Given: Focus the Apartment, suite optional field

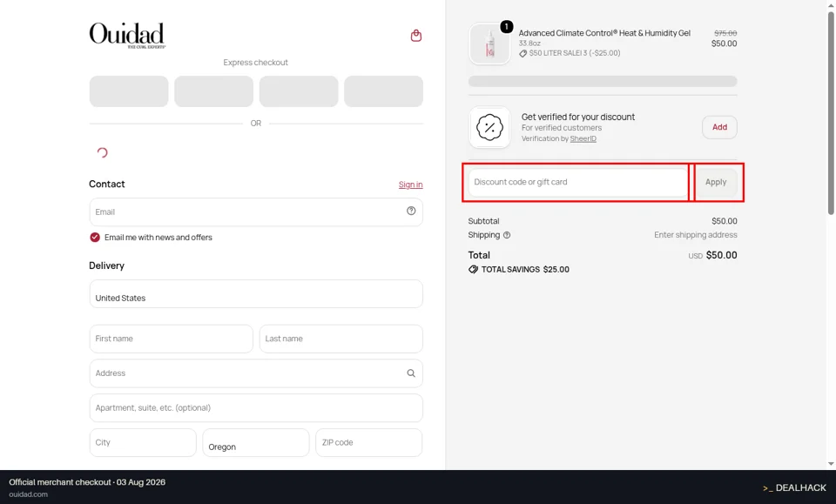Looking at the screenshot, I should pos(256,408).
